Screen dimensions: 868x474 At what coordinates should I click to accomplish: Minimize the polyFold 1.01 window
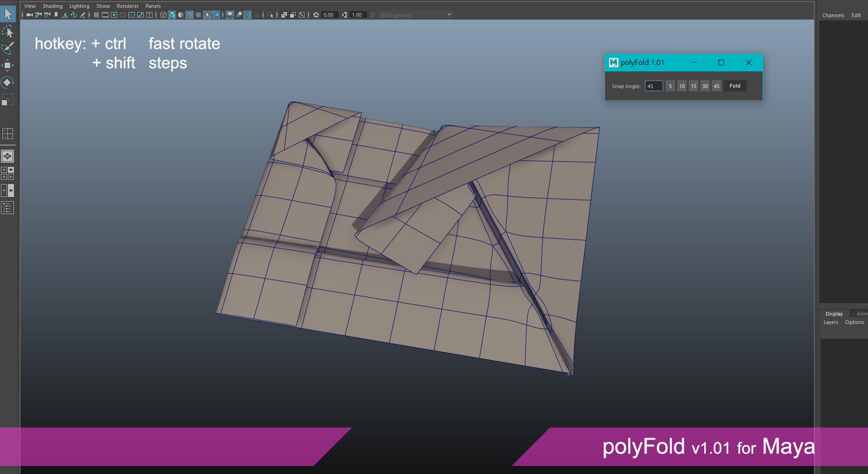tap(694, 63)
